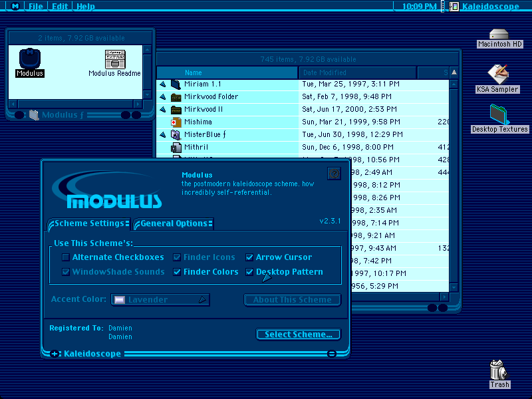532x399 pixels.
Task: Switch to the General Options tab
Action: (x=174, y=223)
